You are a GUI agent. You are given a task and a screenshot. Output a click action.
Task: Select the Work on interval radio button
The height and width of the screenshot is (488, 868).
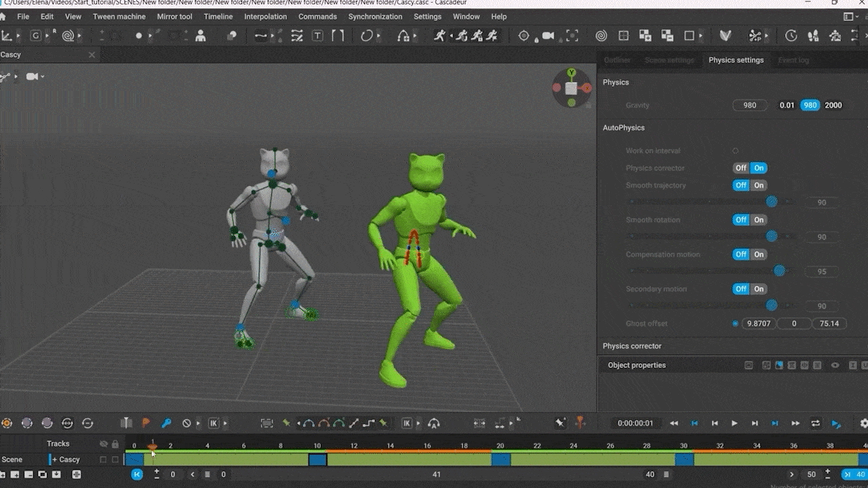[735, 150]
